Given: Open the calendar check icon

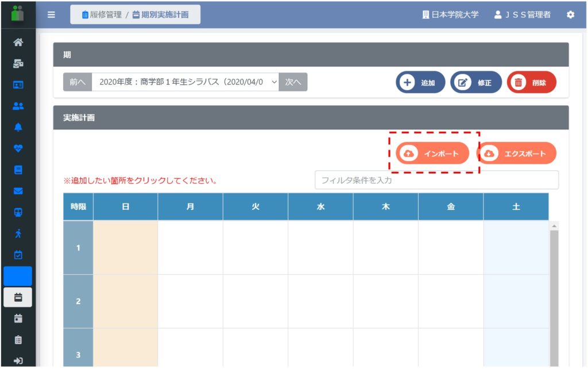Looking at the screenshot, I should pyautogui.click(x=18, y=255).
